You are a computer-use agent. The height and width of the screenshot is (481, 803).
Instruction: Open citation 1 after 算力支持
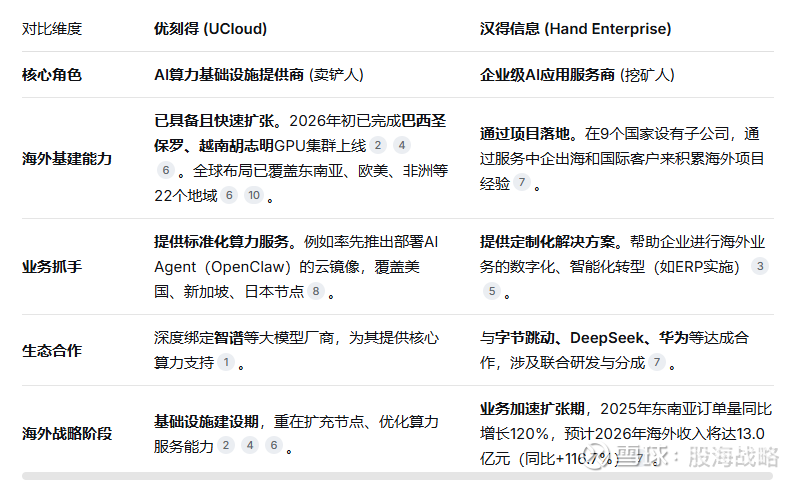tap(226, 362)
